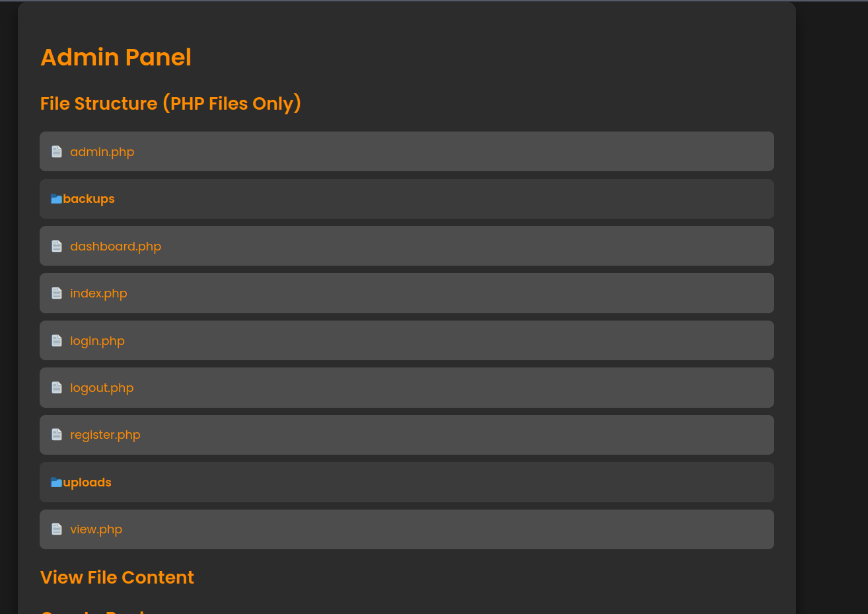The image size is (868, 614).
Task: Open view.php from the file list
Action: (x=96, y=529)
